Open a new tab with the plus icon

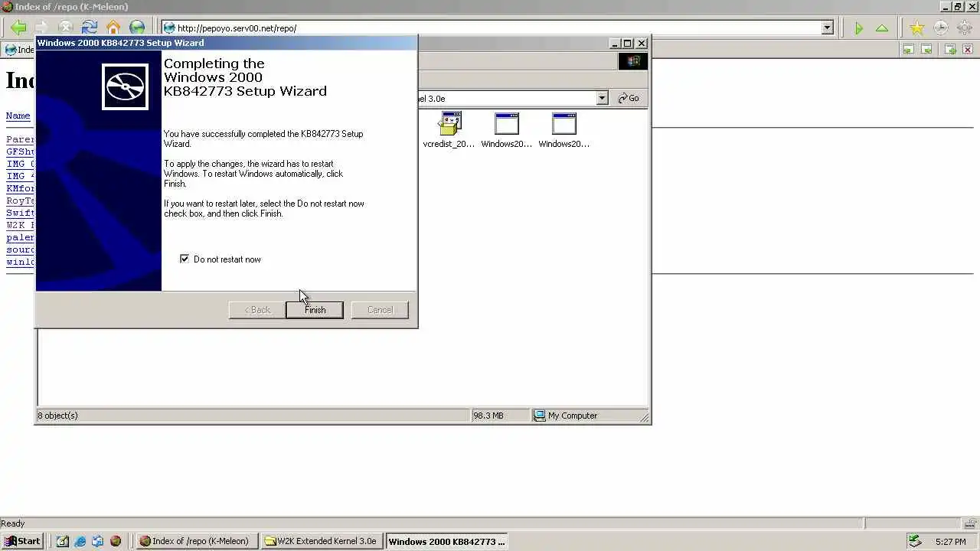coord(950,50)
